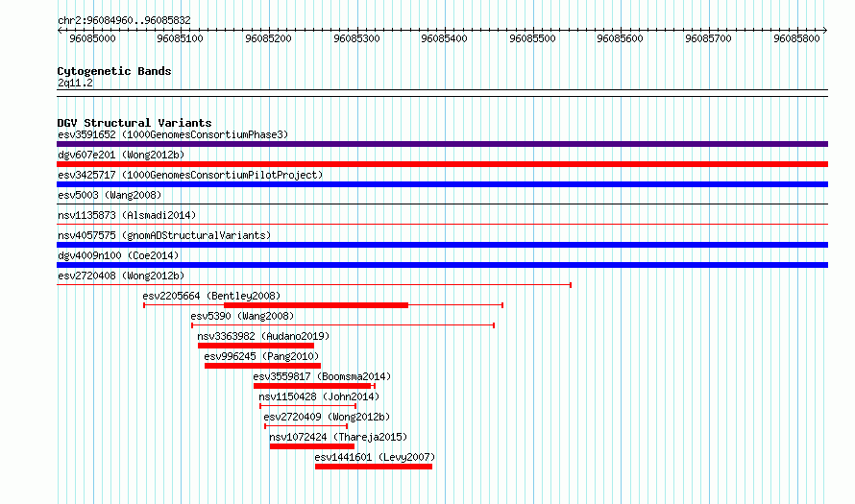Click ruler position 96085400
855x504 pixels.
[445, 38]
